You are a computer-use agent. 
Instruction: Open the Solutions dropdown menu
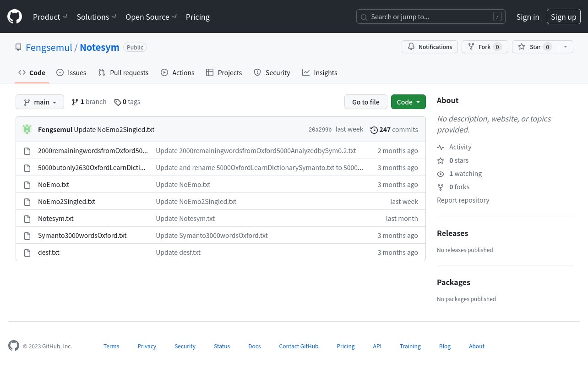click(x=97, y=16)
